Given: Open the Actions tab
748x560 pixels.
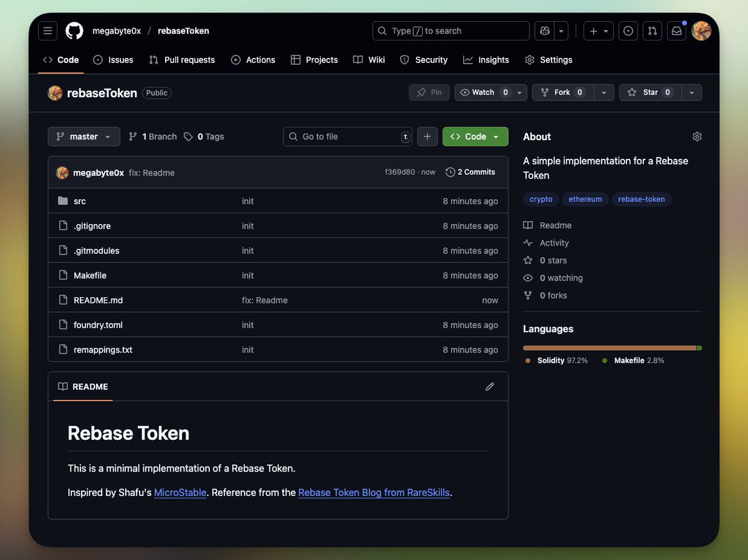Looking at the screenshot, I should 253,60.
